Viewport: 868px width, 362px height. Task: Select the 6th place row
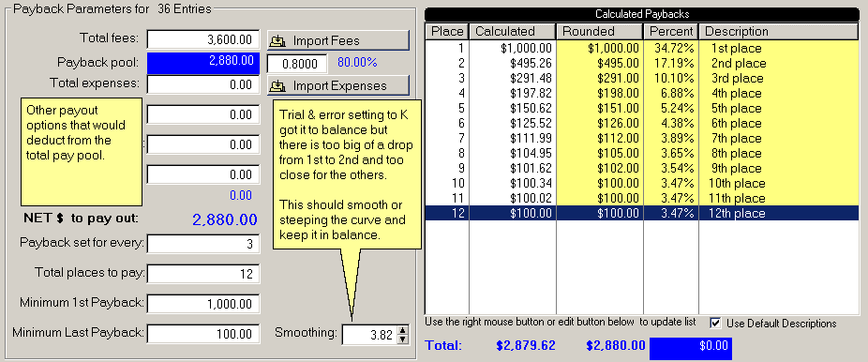point(642,123)
